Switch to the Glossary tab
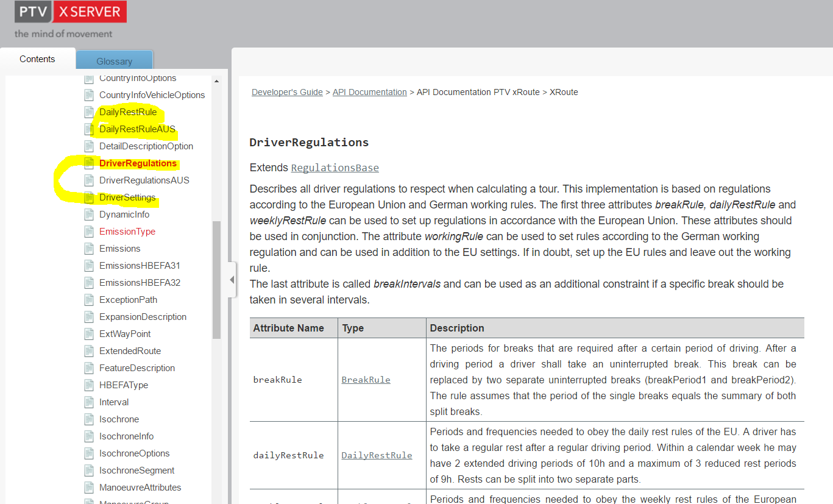Screen dimensions: 833x504 (x=114, y=61)
